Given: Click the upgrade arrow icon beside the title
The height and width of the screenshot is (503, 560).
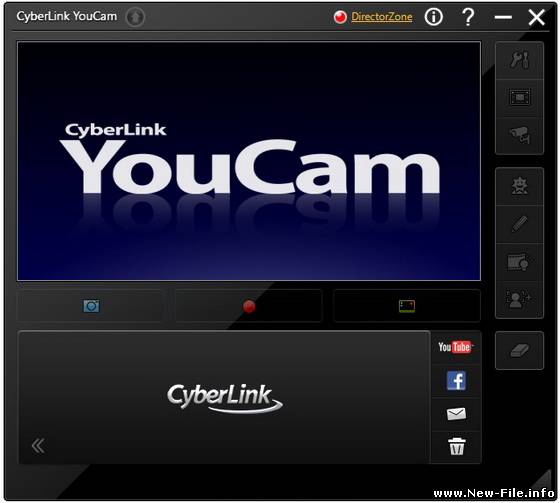Looking at the screenshot, I should tap(135, 17).
